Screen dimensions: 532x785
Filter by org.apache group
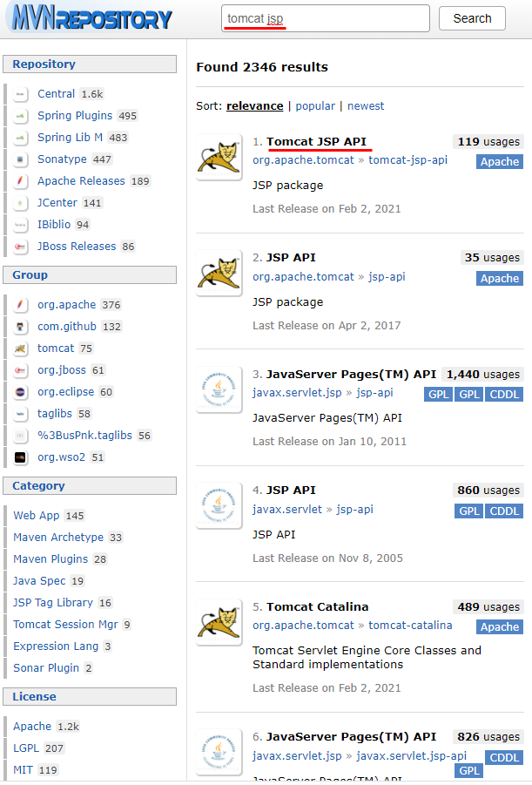pyautogui.click(x=66, y=305)
